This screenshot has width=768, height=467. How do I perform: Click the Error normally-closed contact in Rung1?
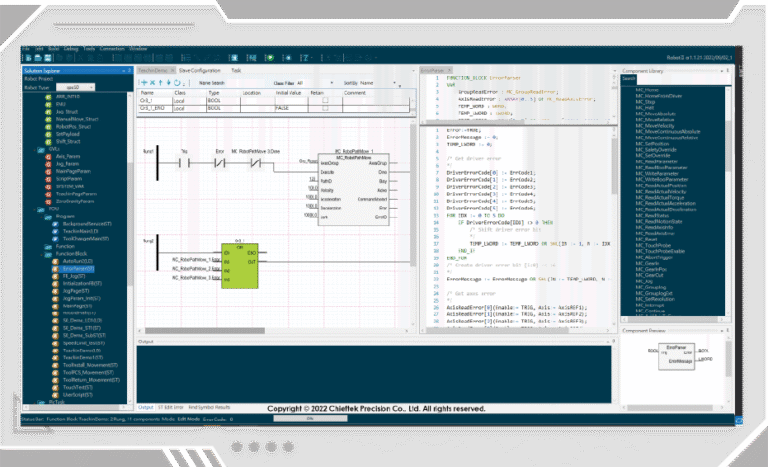(x=220, y=163)
